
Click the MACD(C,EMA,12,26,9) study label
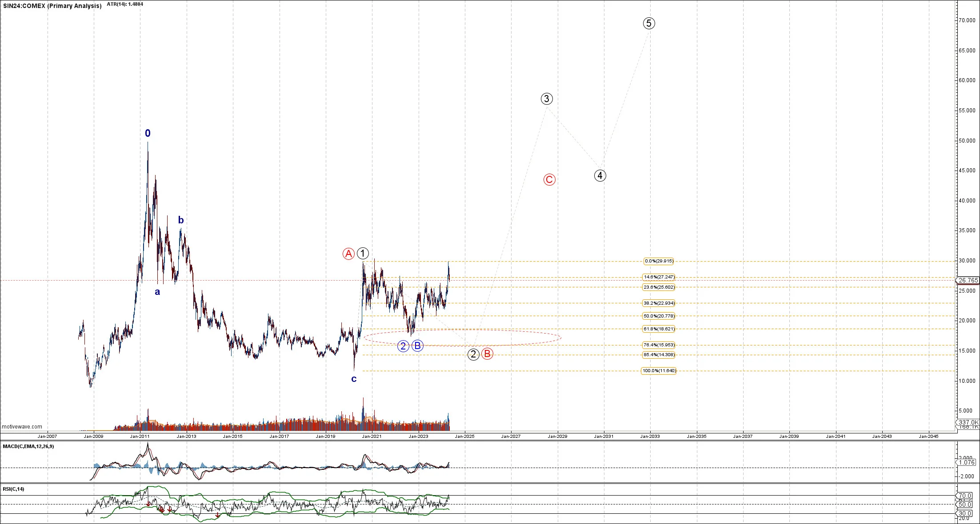28,446
